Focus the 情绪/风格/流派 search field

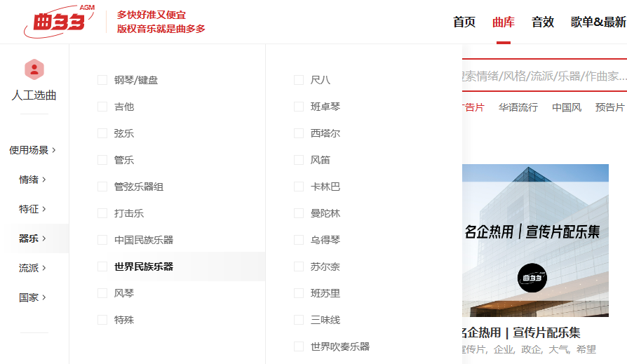(x=545, y=76)
